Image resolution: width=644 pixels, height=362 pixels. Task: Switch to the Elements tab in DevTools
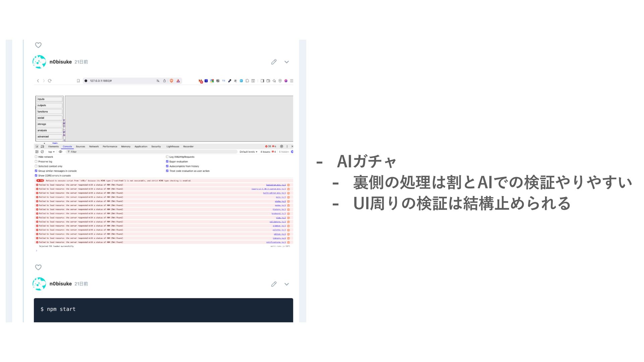coord(53,146)
